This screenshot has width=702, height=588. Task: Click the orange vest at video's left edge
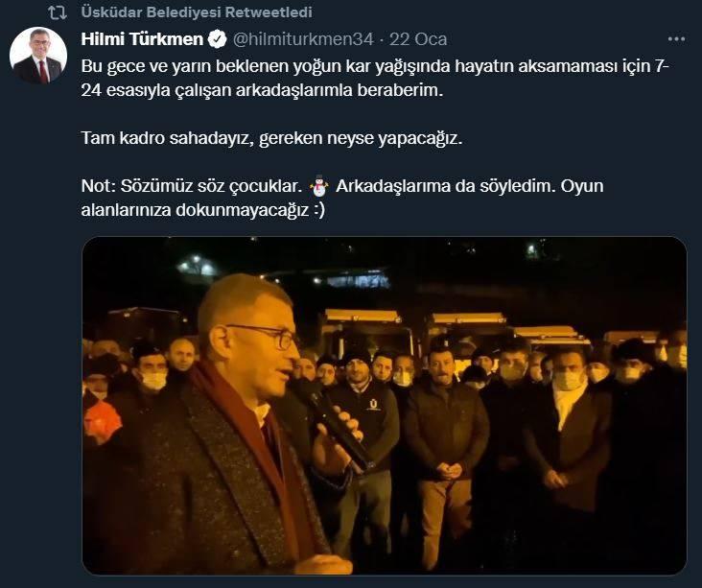point(102,421)
